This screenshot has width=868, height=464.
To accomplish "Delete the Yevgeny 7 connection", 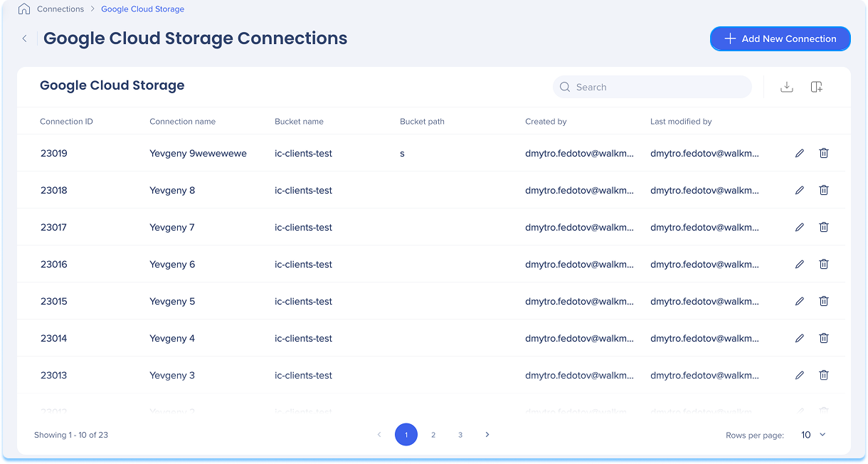I will pos(824,227).
